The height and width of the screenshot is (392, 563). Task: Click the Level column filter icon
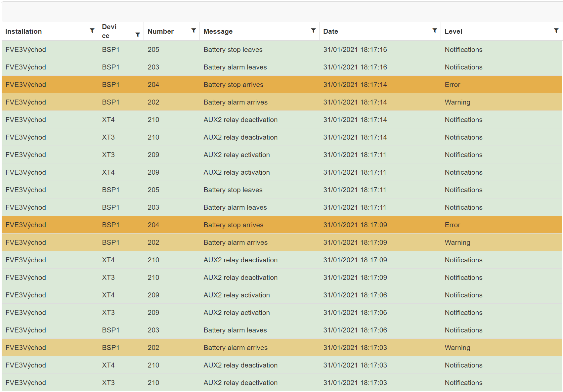(556, 30)
